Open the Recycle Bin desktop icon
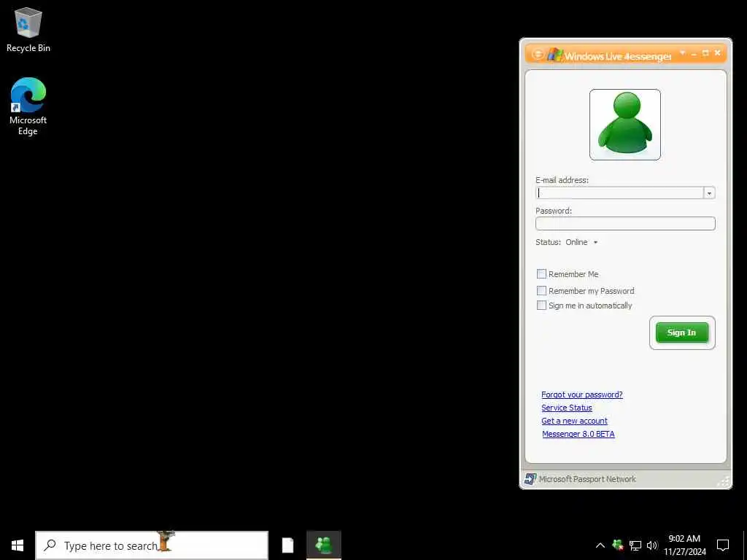Image resolution: width=747 pixels, height=560 pixels. [x=28, y=29]
